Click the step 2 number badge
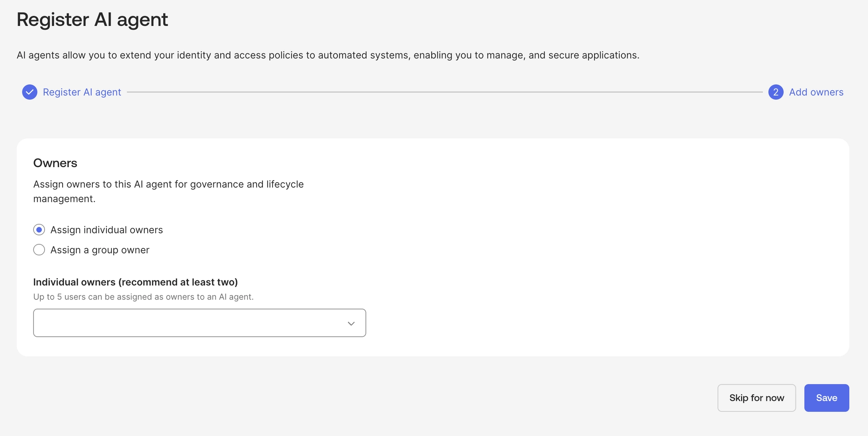868x436 pixels. (776, 92)
